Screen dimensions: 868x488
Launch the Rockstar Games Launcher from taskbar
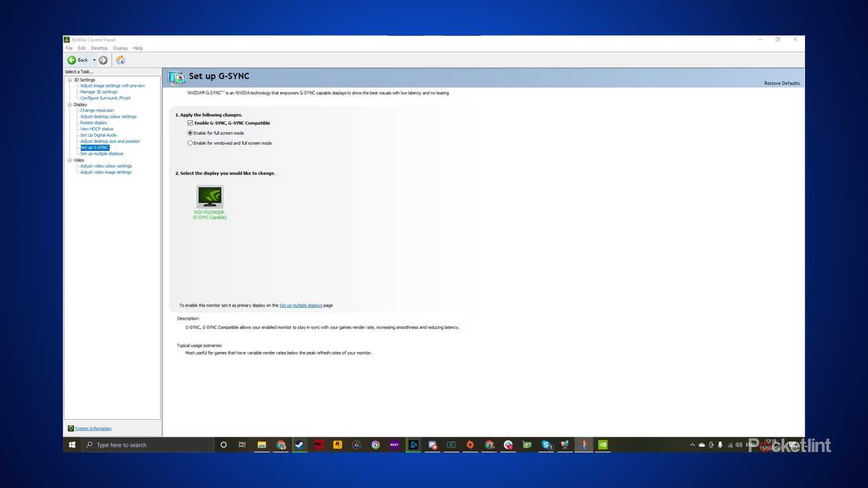tap(337, 445)
